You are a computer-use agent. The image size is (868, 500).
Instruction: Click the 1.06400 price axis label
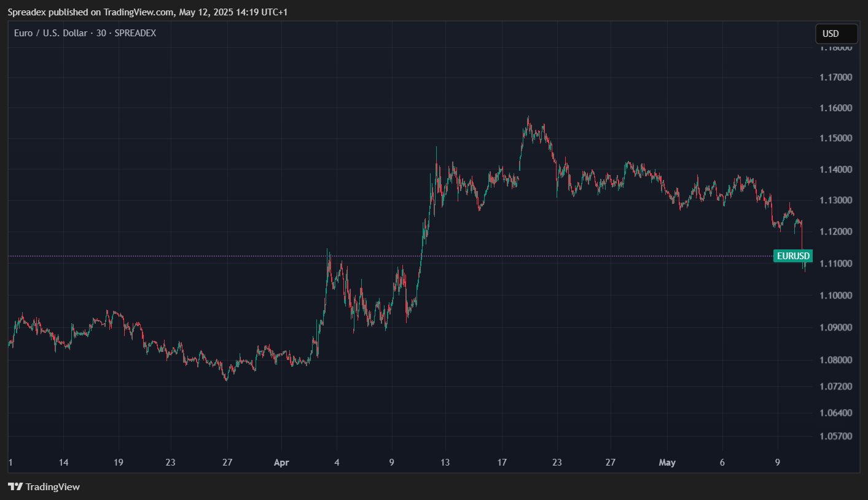click(x=835, y=413)
